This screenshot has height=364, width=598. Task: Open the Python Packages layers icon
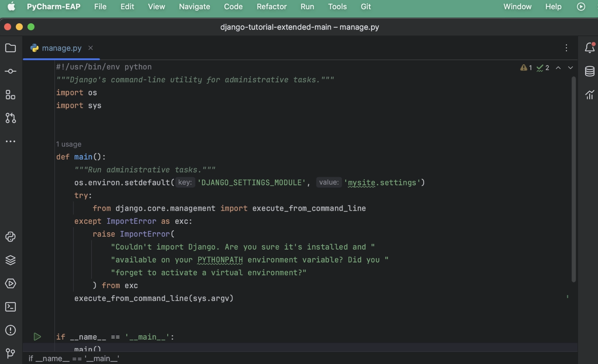10,260
